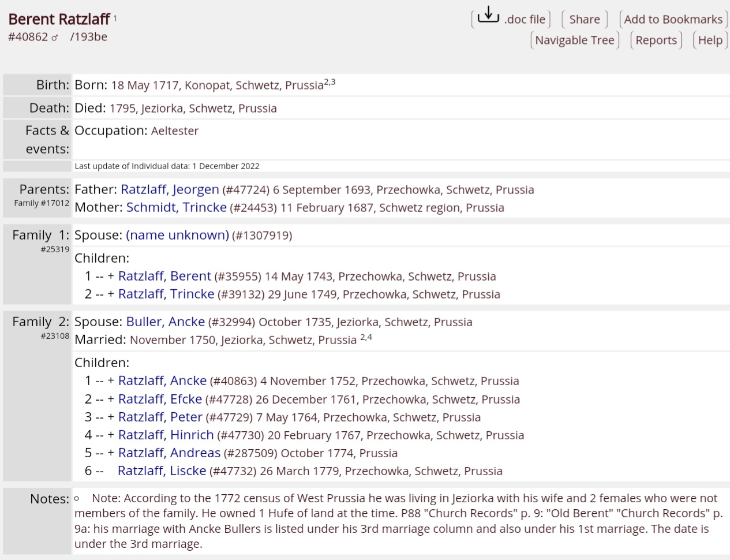730x560 pixels.
Task: Open child Ratzlaff, Andreas link
Action: 169,453
